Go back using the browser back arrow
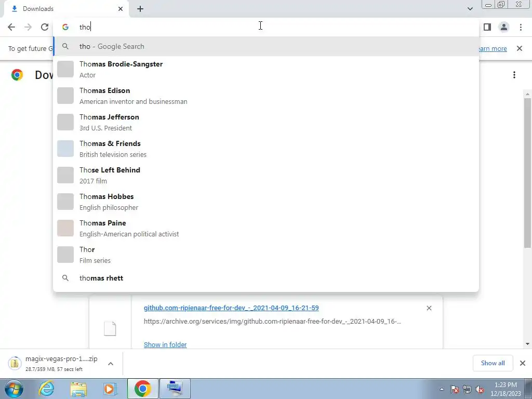The width and height of the screenshot is (532, 399). [x=11, y=27]
